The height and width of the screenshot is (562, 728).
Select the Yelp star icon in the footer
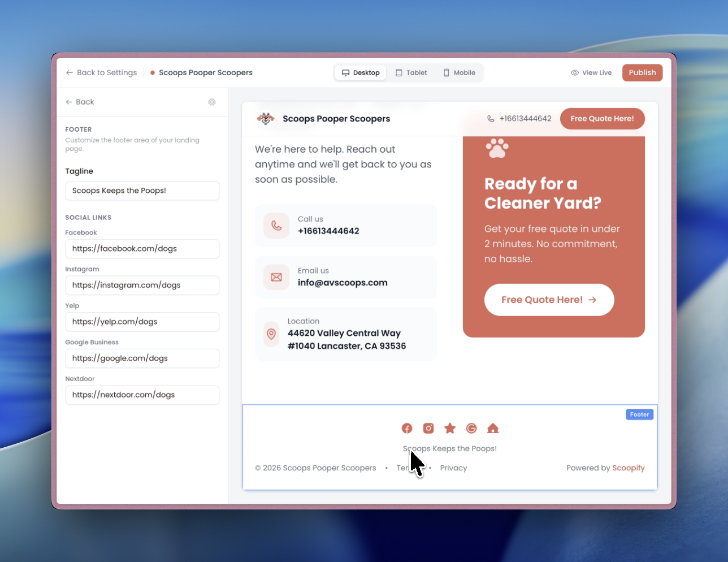[449, 428]
